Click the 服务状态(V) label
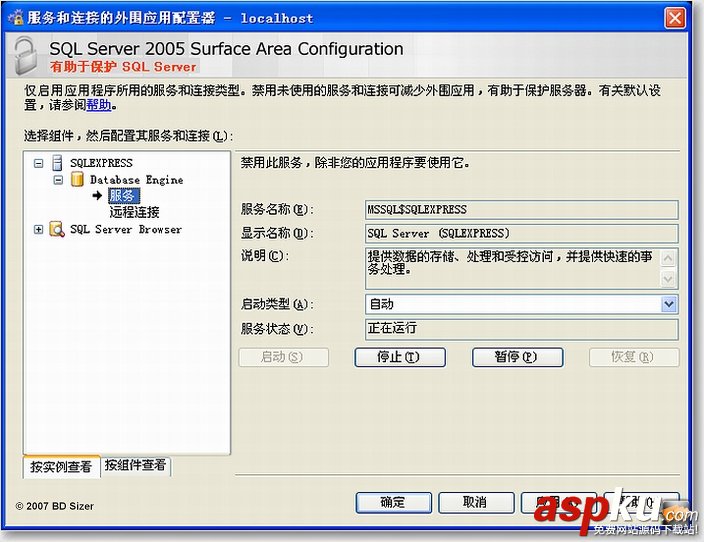Image resolution: width=704 pixels, height=542 pixels. pos(277,329)
